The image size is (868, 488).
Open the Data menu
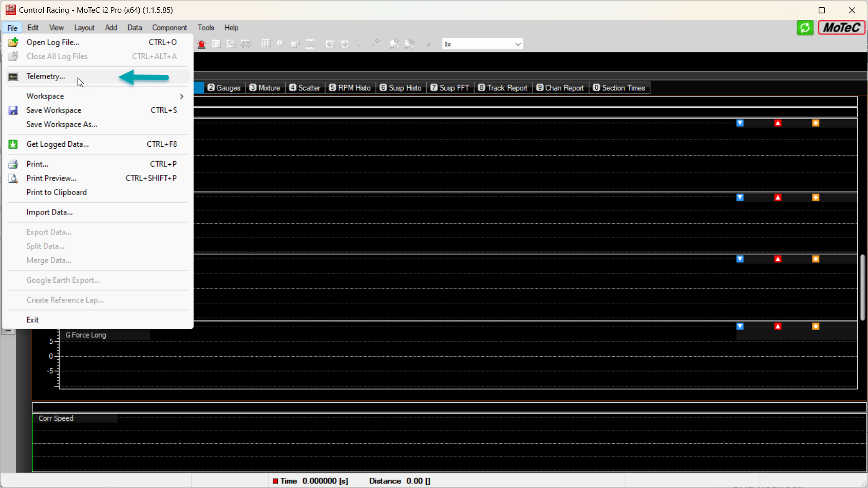135,28
